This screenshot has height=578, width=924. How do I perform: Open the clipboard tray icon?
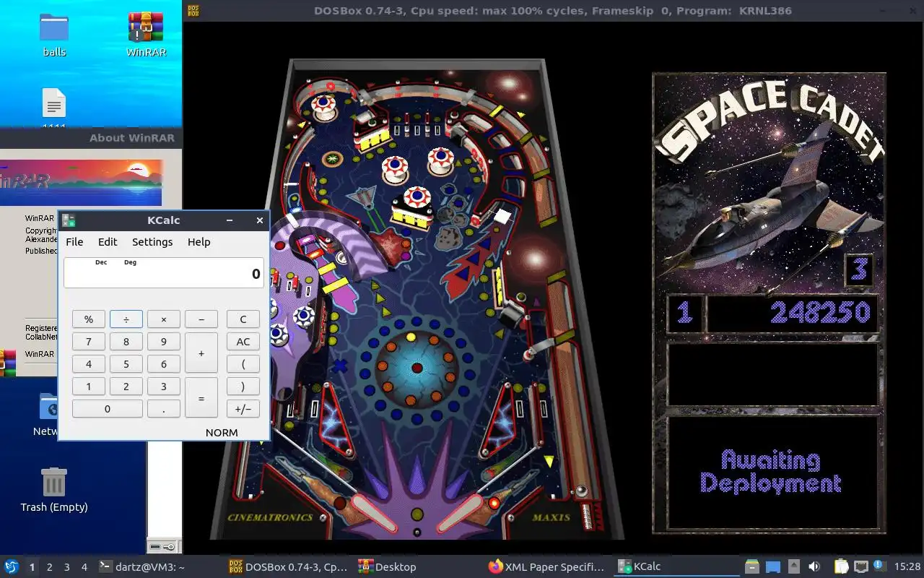pyautogui.click(x=842, y=566)
